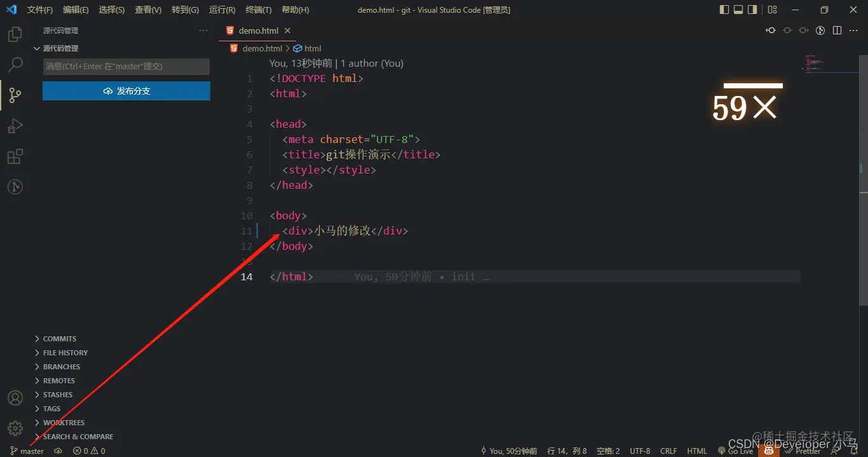Screen dimensions: 868x457
Task: Toggle primary side bar layout icon
Action: (x=724, y=10)
